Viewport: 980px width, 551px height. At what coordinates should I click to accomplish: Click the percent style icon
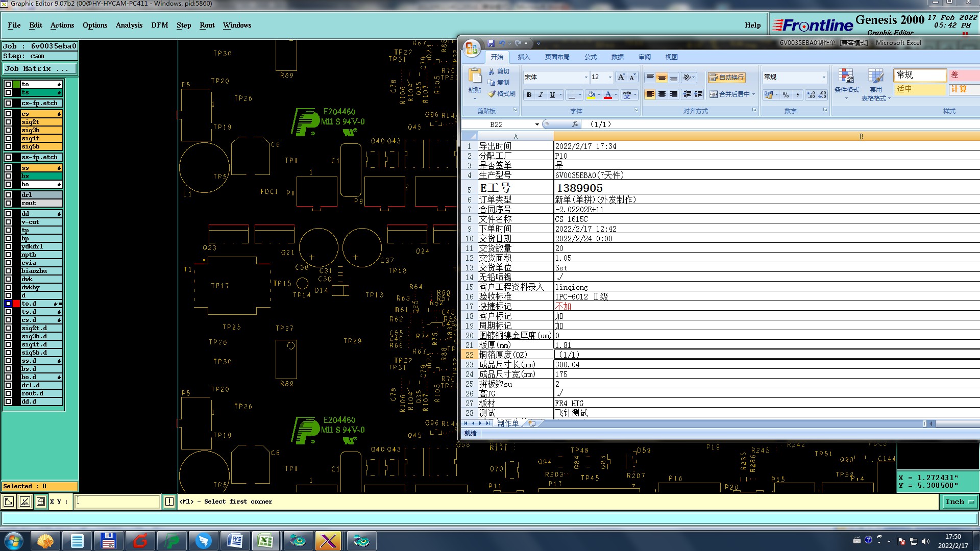(x=786, y=95)
